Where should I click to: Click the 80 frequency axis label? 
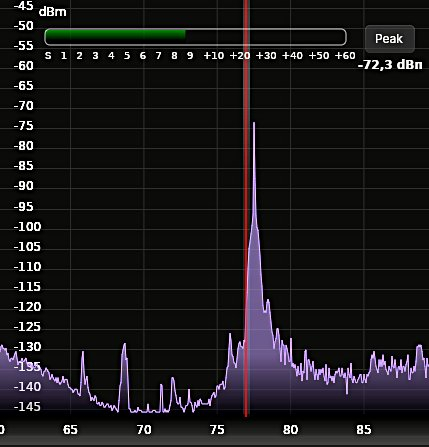point(290,430)
